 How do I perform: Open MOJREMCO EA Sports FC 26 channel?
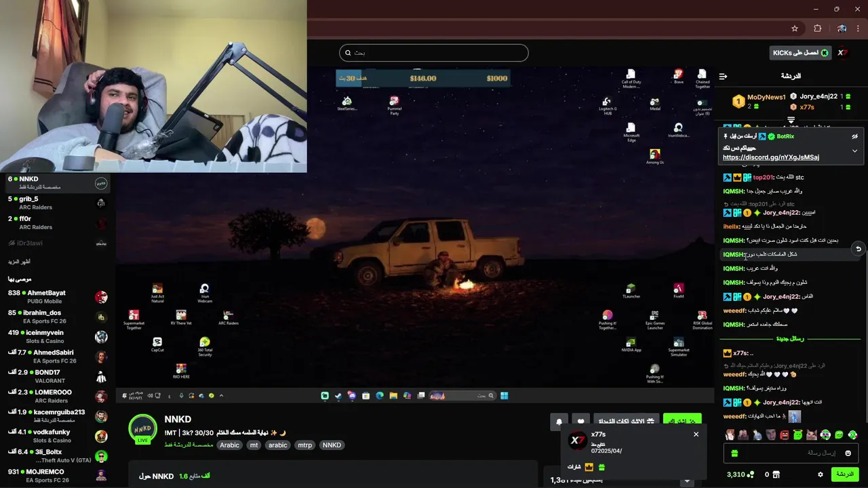point(57,476)
